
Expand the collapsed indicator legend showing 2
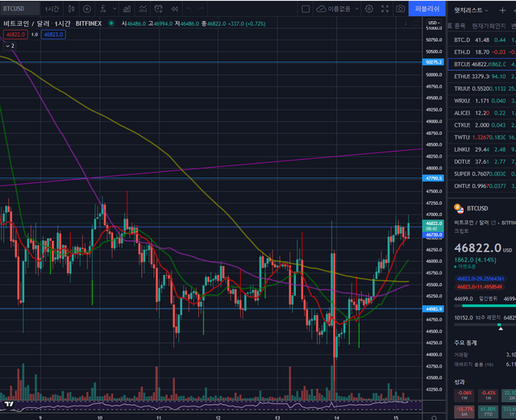10,46
